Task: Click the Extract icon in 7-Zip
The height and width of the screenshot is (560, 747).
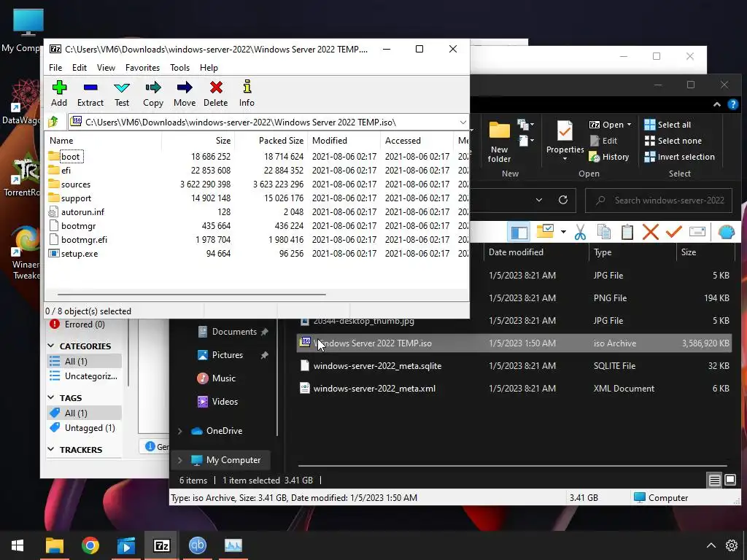Action: (90, 93)
